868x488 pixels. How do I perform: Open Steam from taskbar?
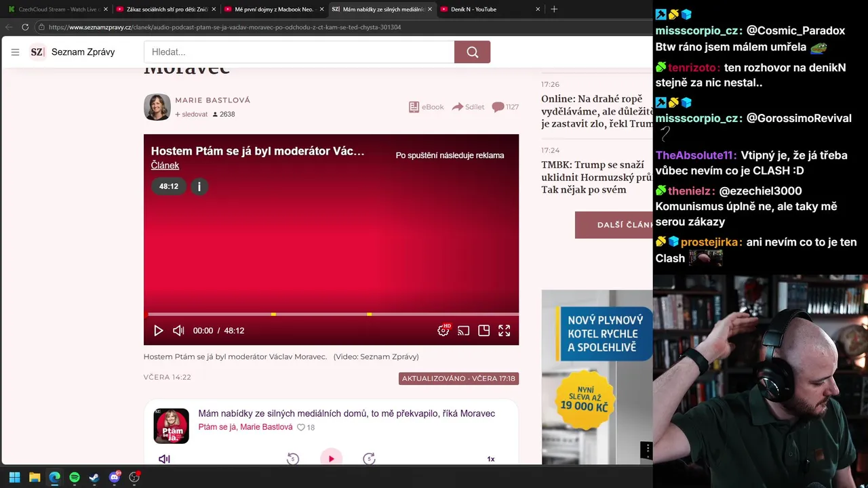(94, 477)
